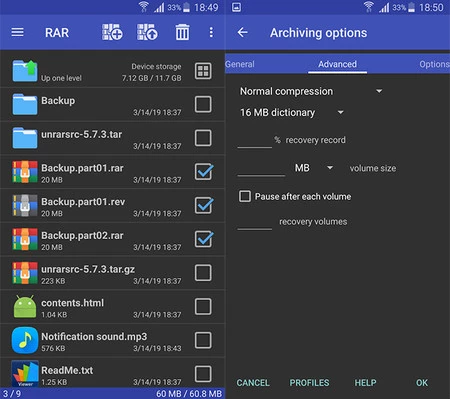This screenshot has height=399, width=450.
Task: Open the unrarsrc-5.7.3.tar folder icon
Action: [x=25, y=138]
